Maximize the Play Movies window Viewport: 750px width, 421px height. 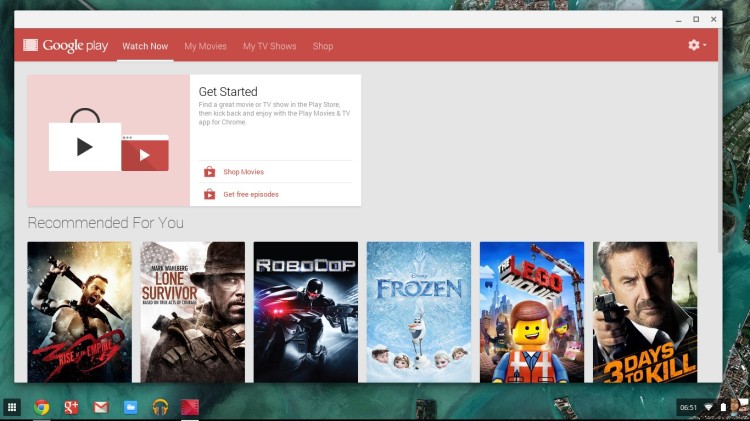point(696,19)
